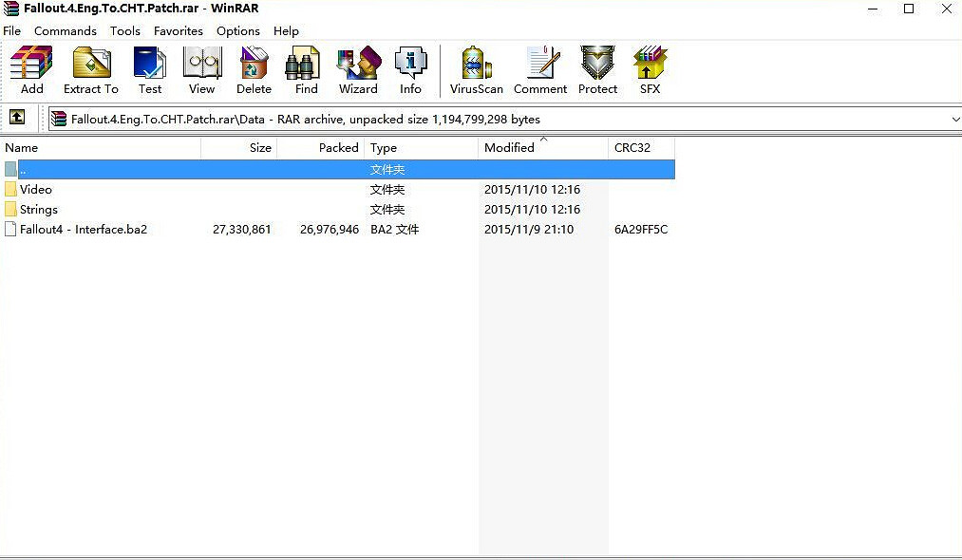Add archive Comment
Viewport: 962px width, 560px height.
pos(540,70)
